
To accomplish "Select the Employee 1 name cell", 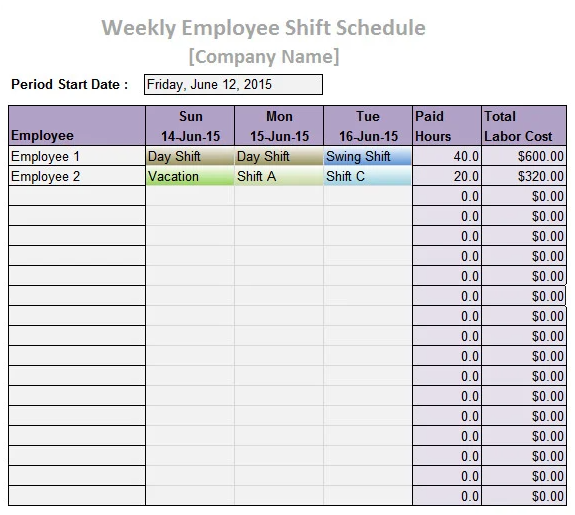I will tap(77, 156).
